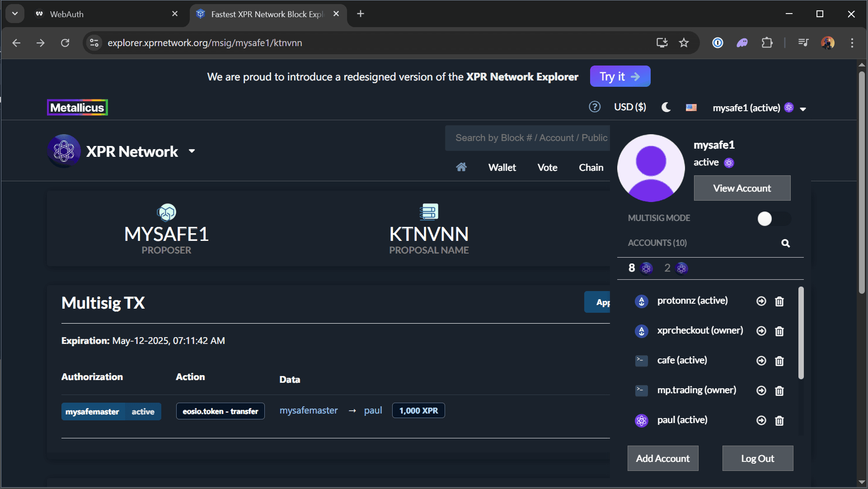
Task: Click Add Account button
Action: point(663,458)
